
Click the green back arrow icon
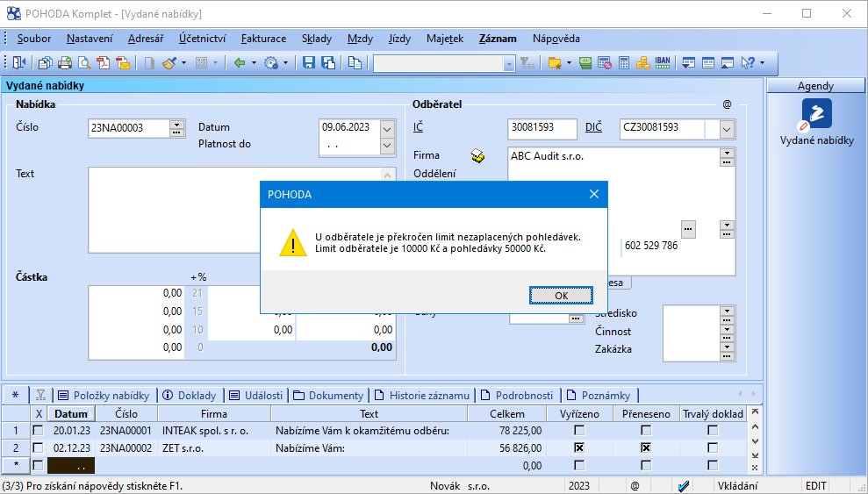240,63
